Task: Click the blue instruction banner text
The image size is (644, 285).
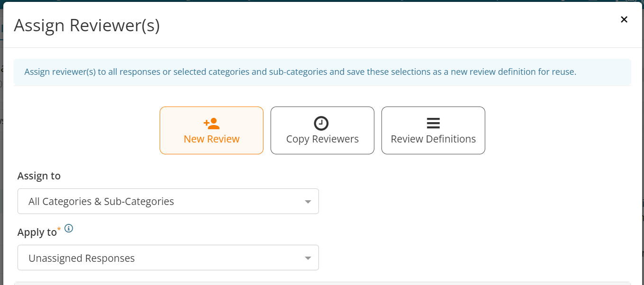Action: (300, 72)
